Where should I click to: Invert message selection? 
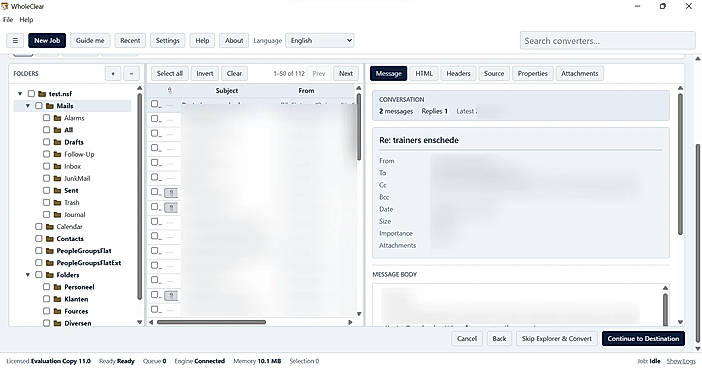pos(205,73)
